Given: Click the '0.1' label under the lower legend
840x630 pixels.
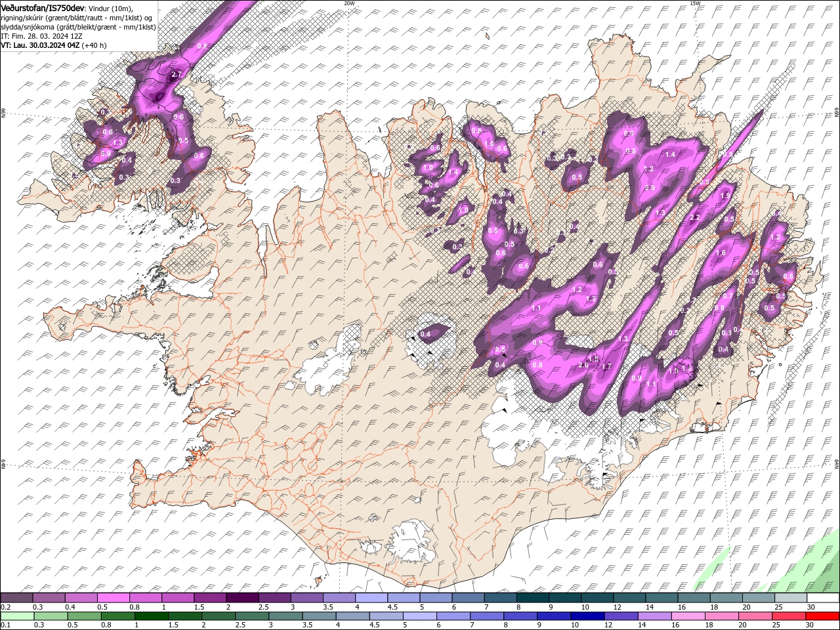Looking at the screenshot, I should [x=5, y=625].
